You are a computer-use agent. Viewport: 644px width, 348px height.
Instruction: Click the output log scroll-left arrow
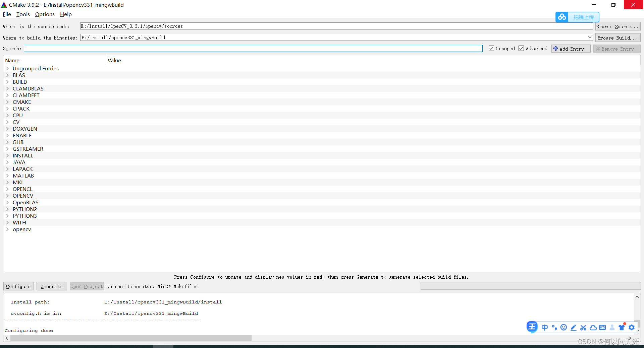click(x=7, y=338)
